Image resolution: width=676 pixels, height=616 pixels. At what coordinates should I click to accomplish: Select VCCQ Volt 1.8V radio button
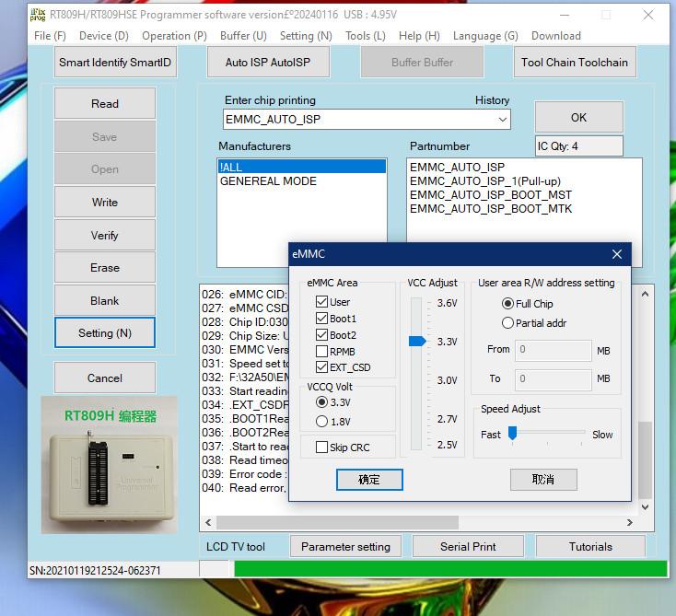[321, 421]
